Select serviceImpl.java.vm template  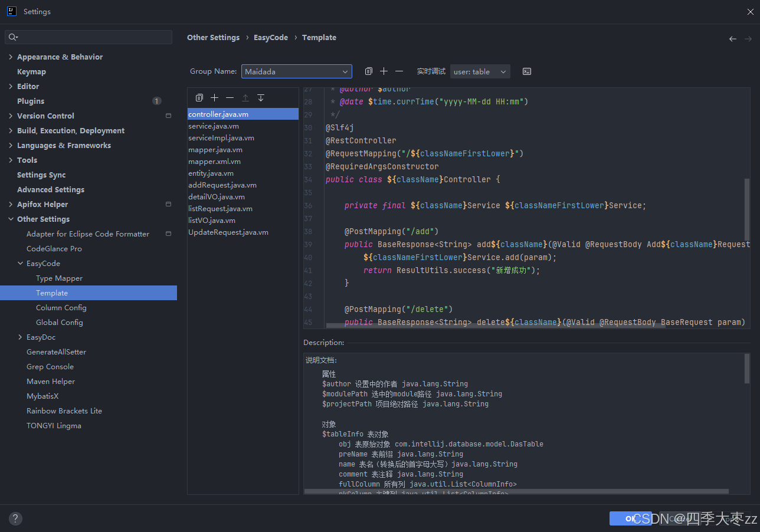tap(243, 137)
